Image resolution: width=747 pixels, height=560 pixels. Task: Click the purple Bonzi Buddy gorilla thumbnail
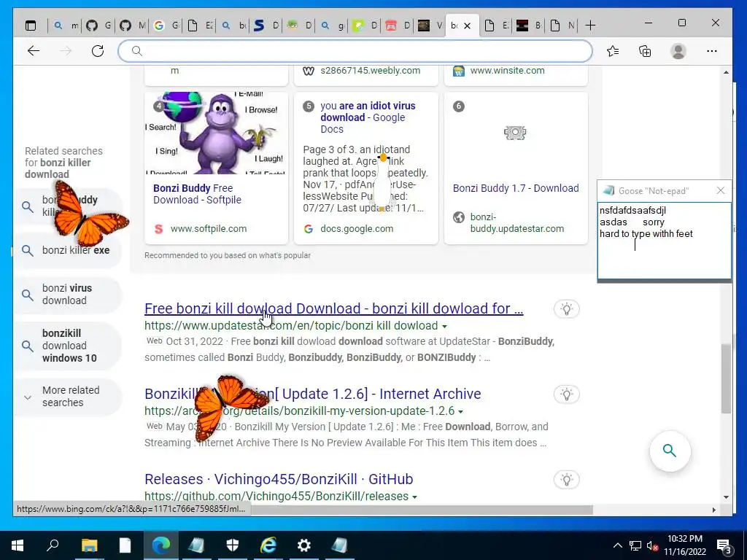click(216, 133)
